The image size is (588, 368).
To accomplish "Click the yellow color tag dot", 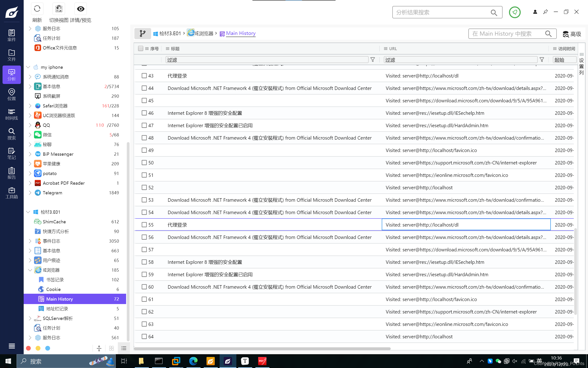I will (38, 348).
